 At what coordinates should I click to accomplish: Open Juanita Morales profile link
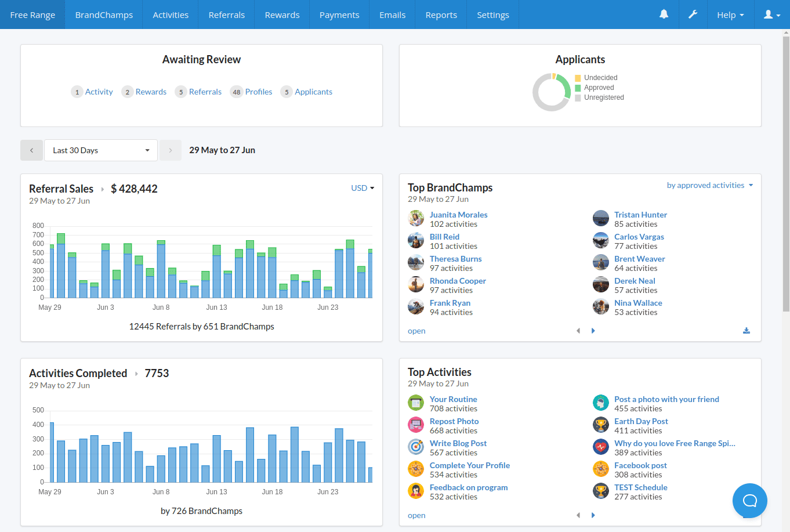tap(458, 215)
